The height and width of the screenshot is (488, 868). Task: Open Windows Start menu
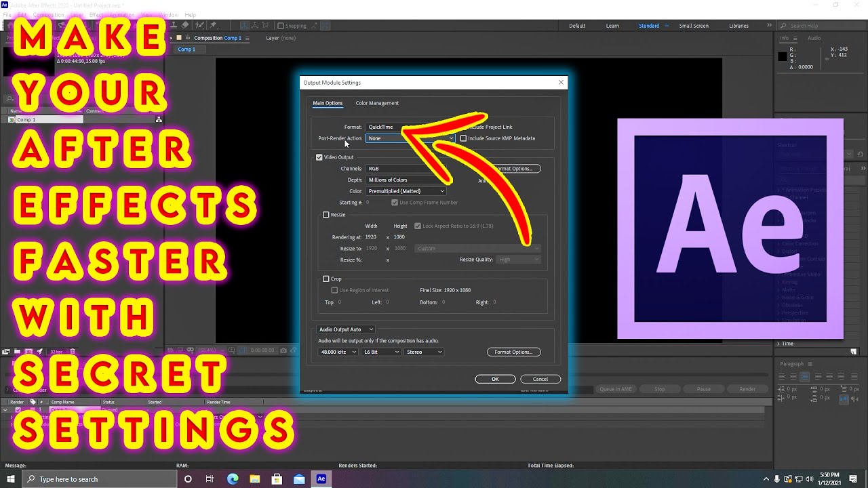click(11, 479)
